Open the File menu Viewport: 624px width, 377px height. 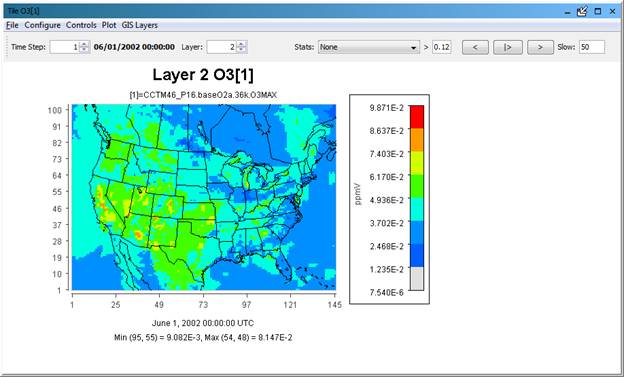[12, 25]
